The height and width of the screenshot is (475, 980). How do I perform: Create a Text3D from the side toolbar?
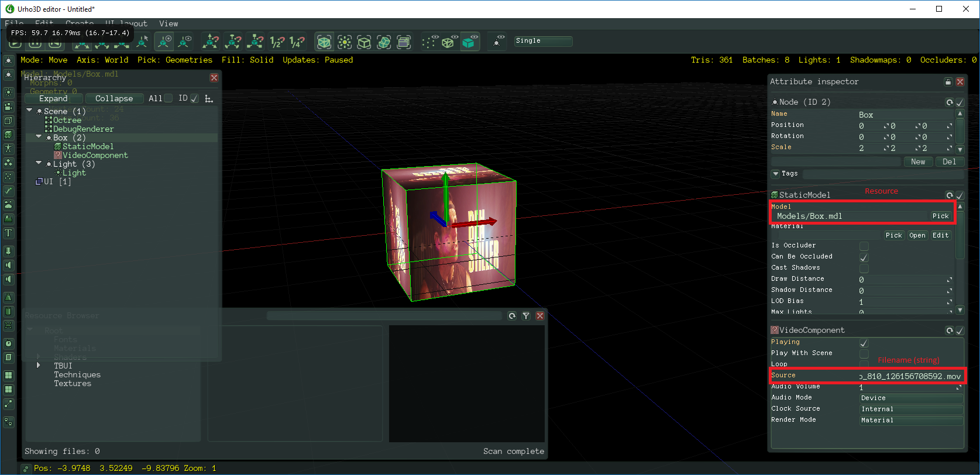pos(8,233)
